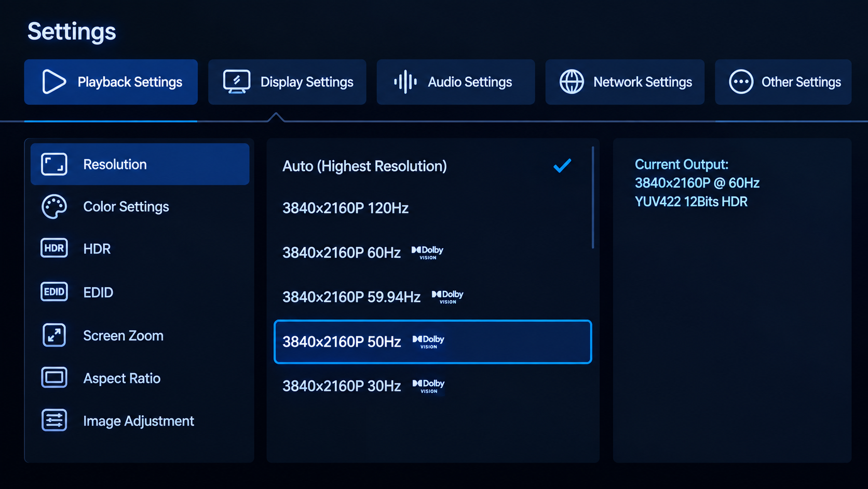Select Auto (Highest Resolution) option
The image size is (868, 489).
pyautogui.click(x=432, y=166)
